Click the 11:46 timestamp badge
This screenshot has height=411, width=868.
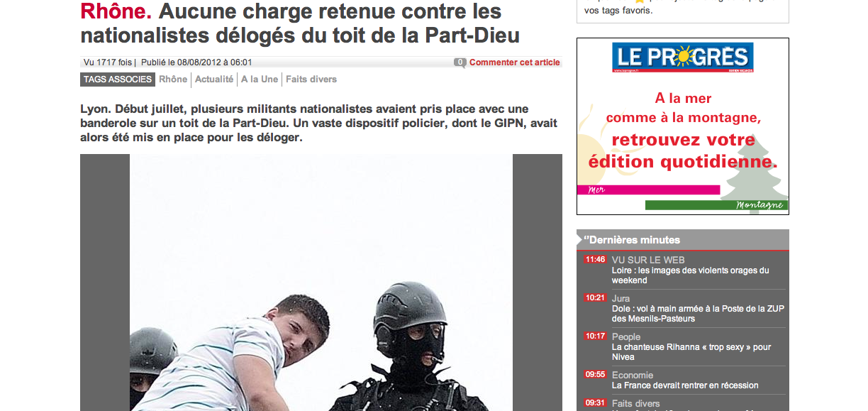pos(595,260)
